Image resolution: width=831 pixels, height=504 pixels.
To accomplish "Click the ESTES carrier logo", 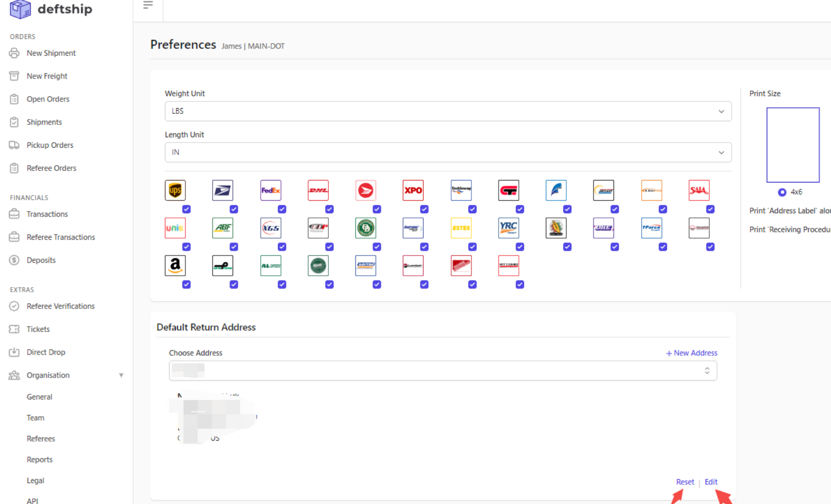I will point(461,228).
